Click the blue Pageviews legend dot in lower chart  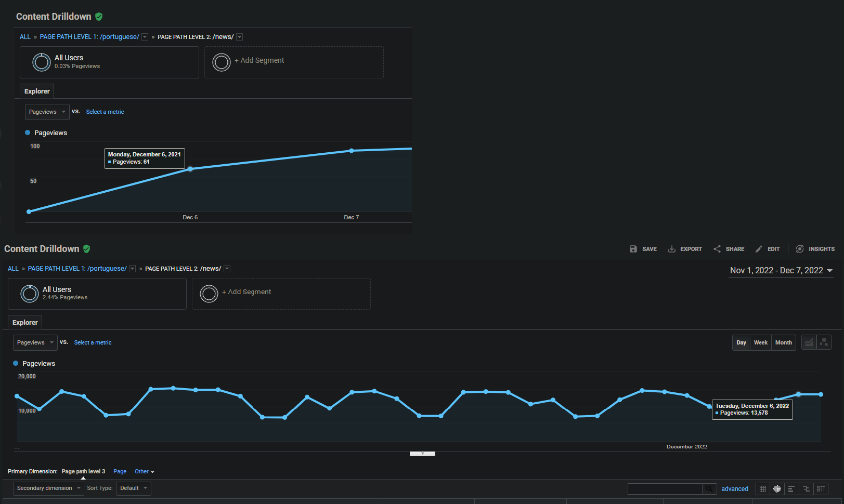coord(16,363)
